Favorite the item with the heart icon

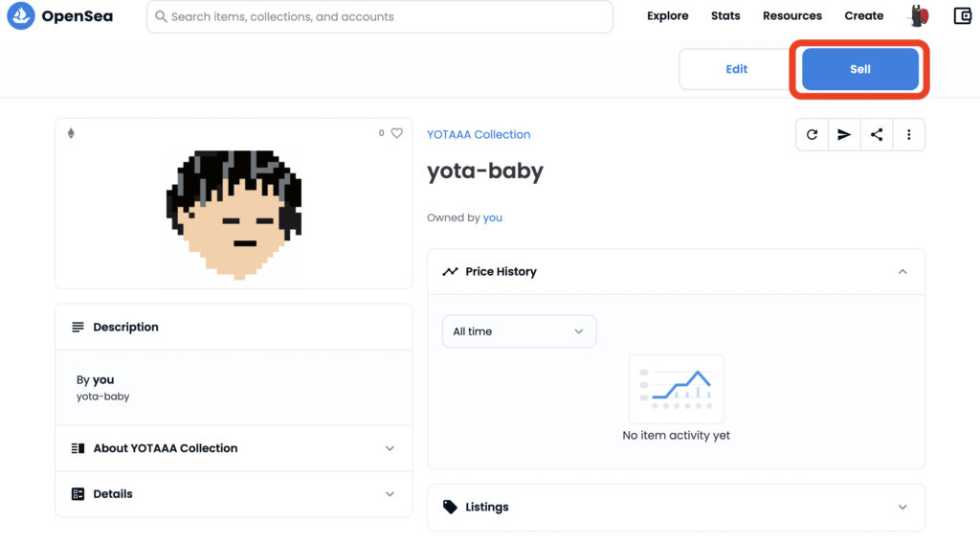coord(397,133)
